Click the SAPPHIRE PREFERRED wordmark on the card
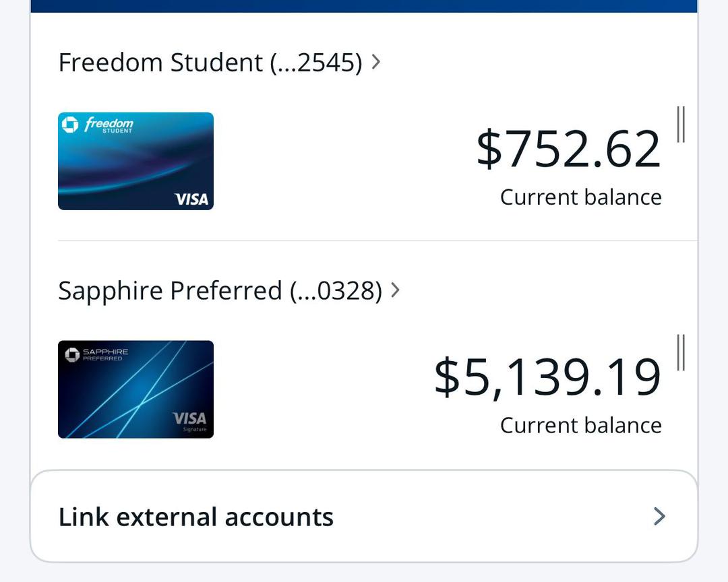728x582 pixels. pos(105,354)
